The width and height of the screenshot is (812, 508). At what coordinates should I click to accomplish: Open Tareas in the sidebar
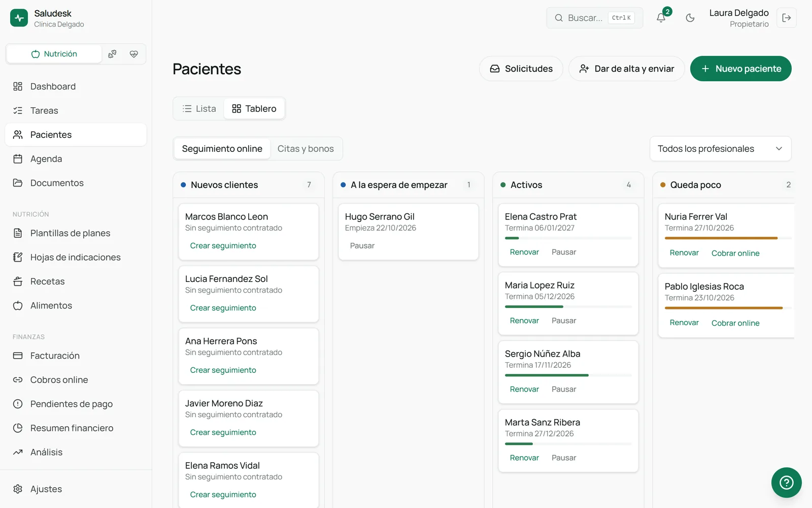pos(76,110)
